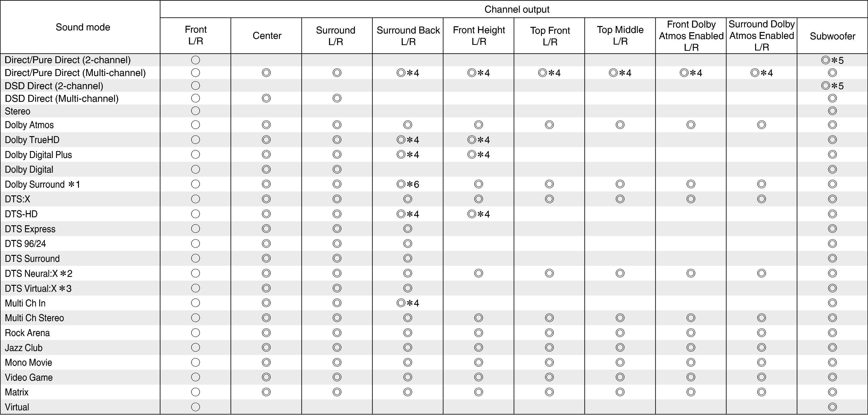The width and height of the screenshot is (868, 416).
Task: Click the Virtual row's Subwoofer double circle
Action: pyautogui.click(x=832, y=407)
